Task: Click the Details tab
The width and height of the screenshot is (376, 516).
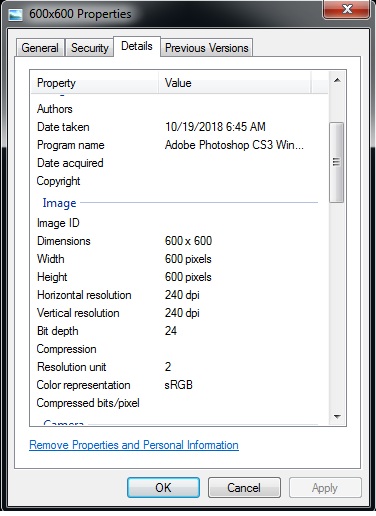Action: pyautogui.click(x=137, y=46)
